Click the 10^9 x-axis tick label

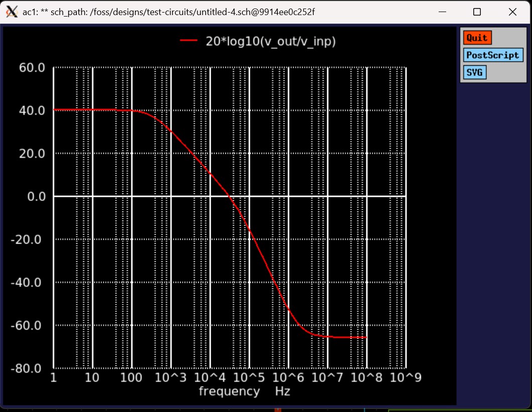pos(405,378)
